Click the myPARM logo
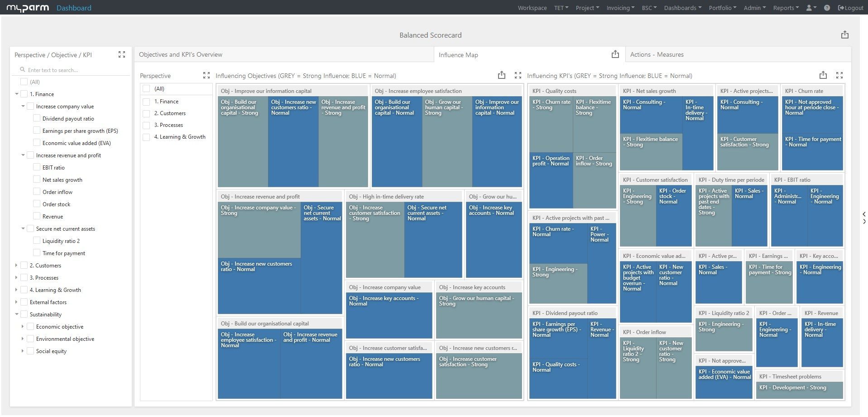868x417 pixels. coord(27,7)
